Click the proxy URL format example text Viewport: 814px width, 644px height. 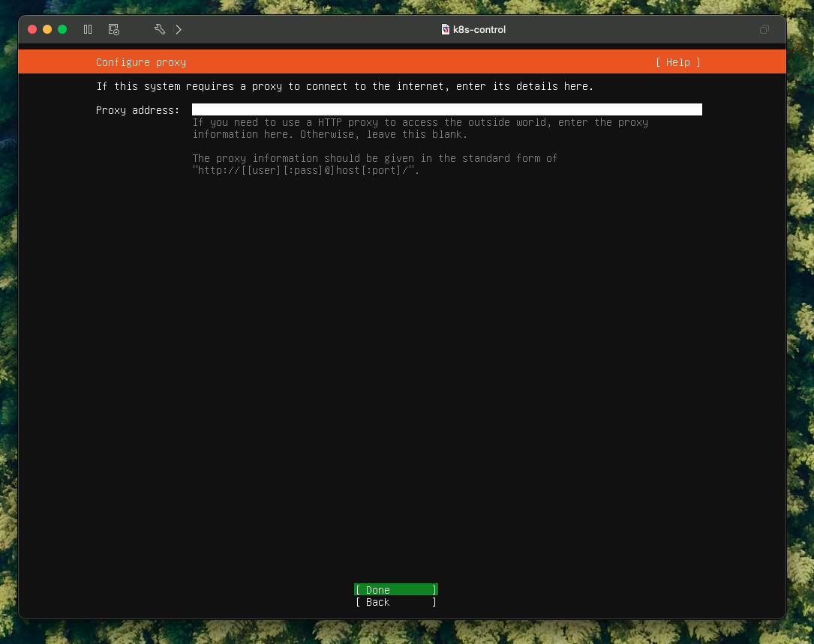[306, 170]
